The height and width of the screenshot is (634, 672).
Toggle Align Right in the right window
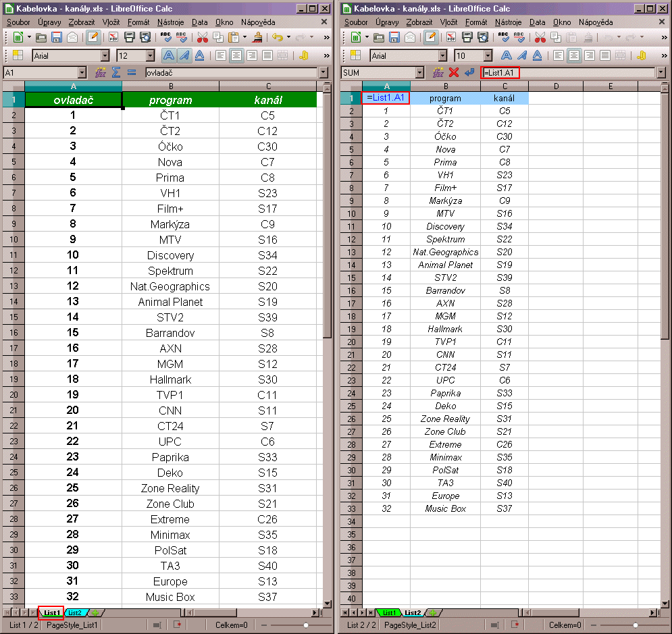point(590,55)
